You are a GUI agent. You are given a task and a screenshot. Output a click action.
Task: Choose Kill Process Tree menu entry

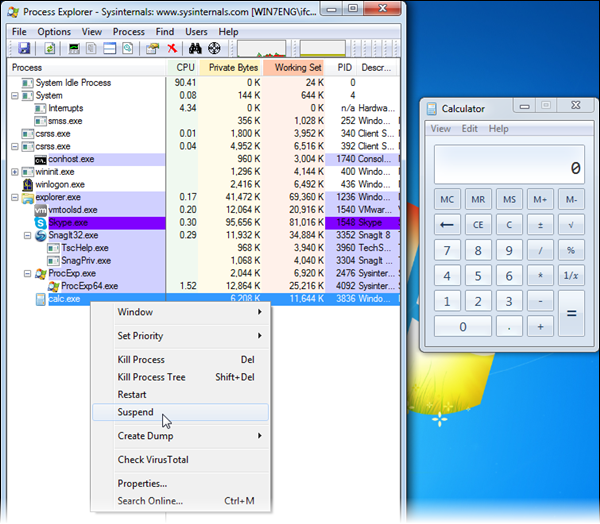180,377
